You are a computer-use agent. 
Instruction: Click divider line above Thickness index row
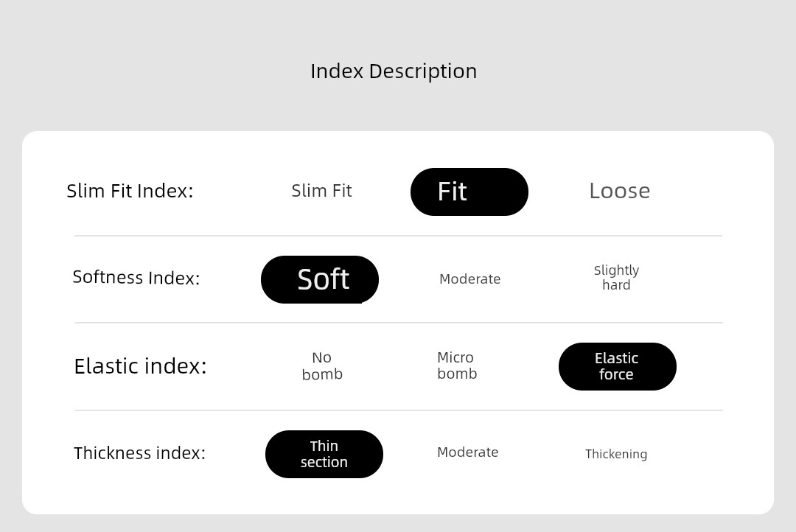[399, 410]
